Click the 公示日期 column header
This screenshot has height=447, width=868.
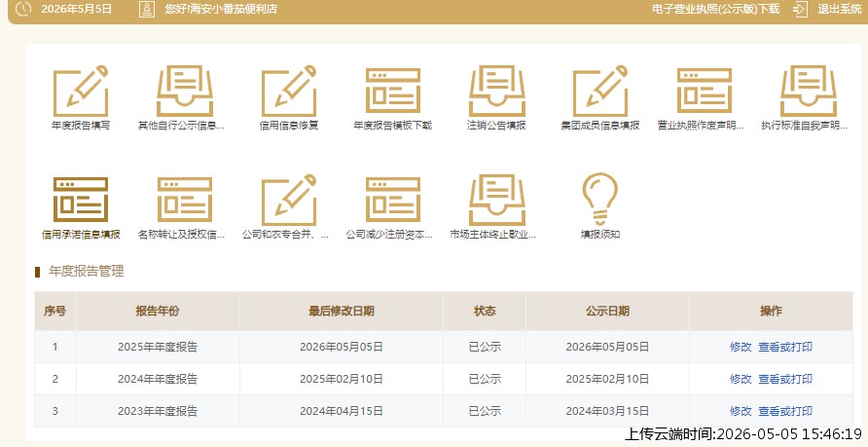point(608,312)
